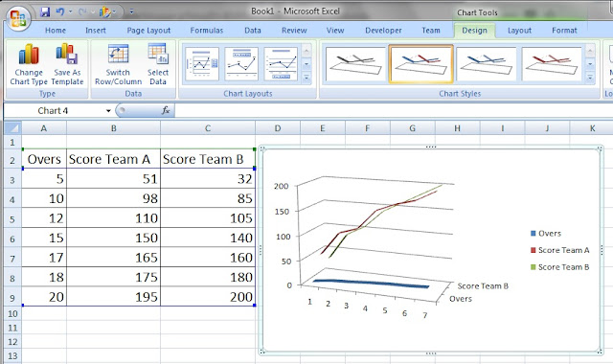The height and width of the screenshot is (364, 613).
Task: Click the Redo arrow in Quick Access
Action: (82, 12)
